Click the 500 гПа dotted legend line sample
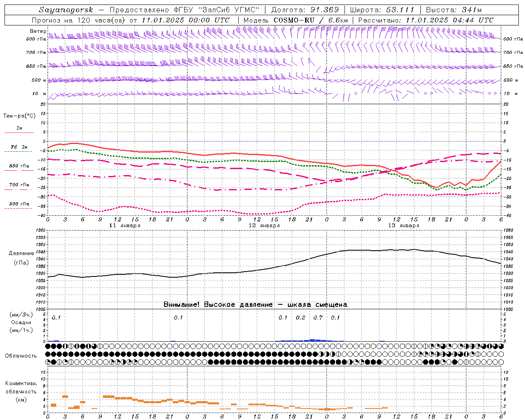 pos(18,209)
